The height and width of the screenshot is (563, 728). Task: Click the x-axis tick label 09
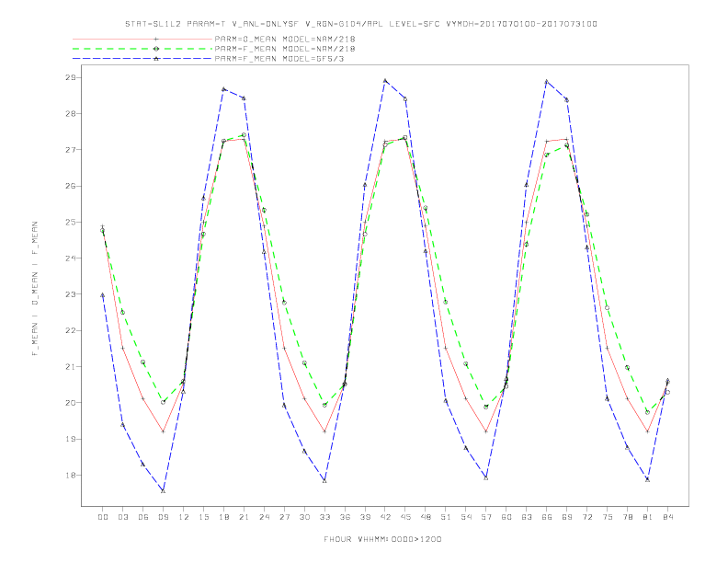[x=163, y=517]
